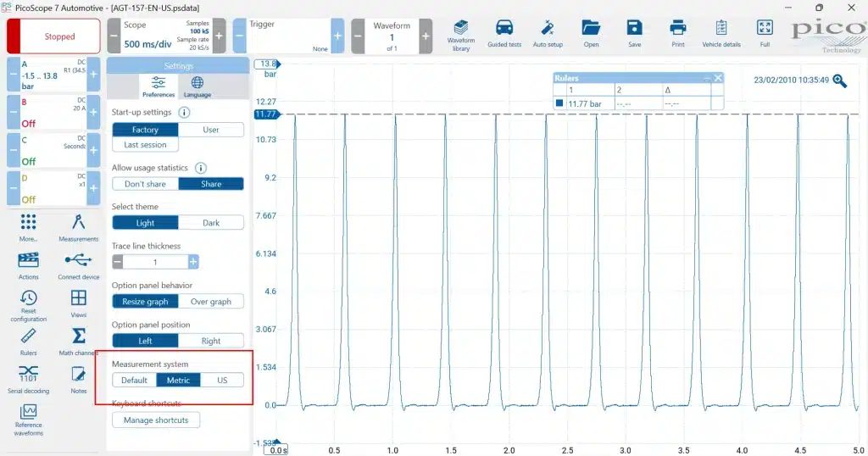Select the Dark theme

pyautogui.click(x=211, y=222)
